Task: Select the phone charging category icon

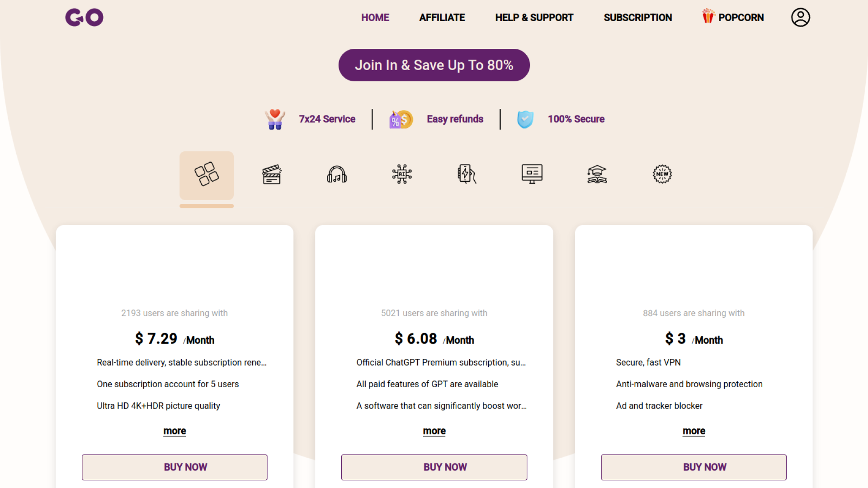Action: click(467, 174)
